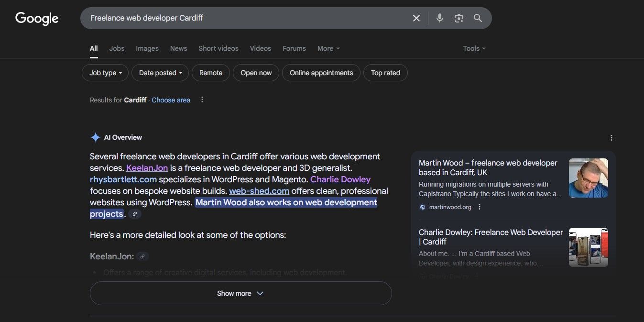Open the Charlie Dowley link in overview
644x322 pixels.
[x=340, y=179]
